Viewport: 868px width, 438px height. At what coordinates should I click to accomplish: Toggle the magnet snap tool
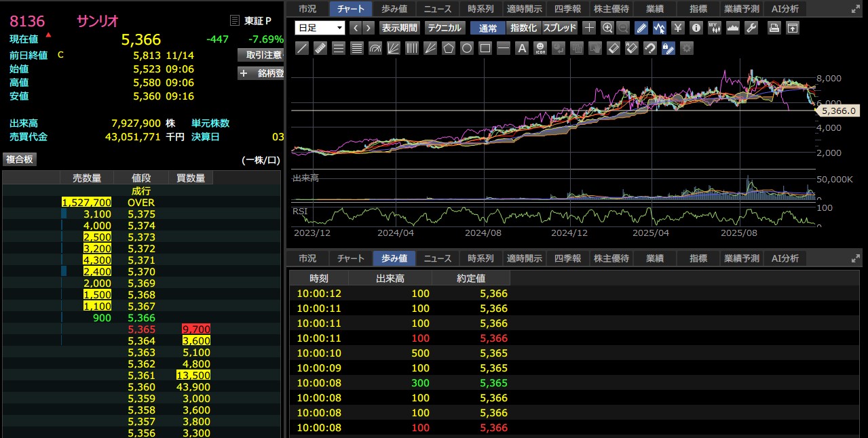[x=650, y=48]
